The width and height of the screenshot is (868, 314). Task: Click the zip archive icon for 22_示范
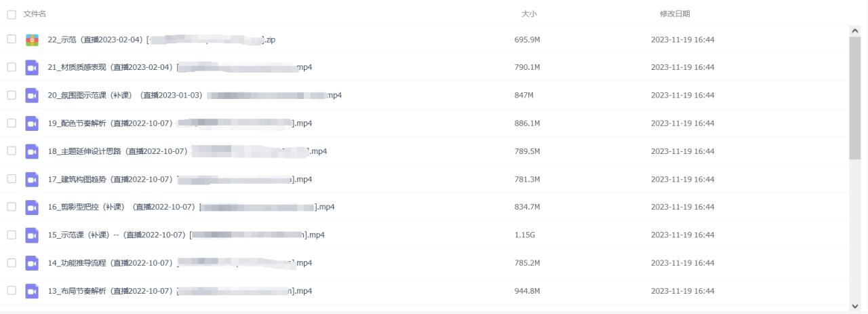tap(32, 39)
